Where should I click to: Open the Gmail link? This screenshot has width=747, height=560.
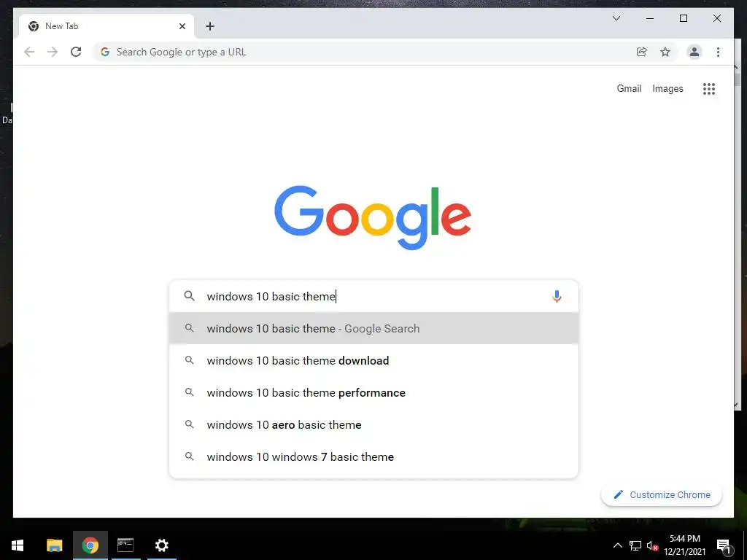click(629, 88)
